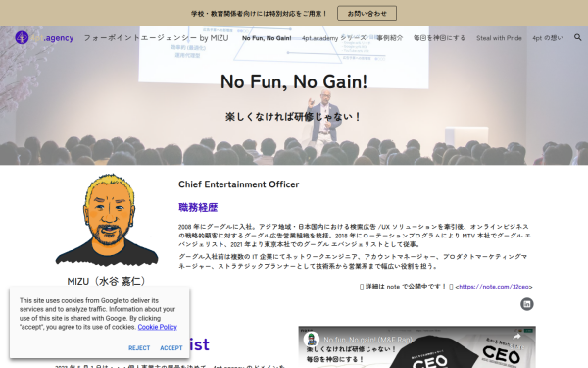The width and height of the screenshot is (588, 368).
Task: Click the 楽しくなければ研修じゃない！ hero subtitle
Action: coord(294,117)
